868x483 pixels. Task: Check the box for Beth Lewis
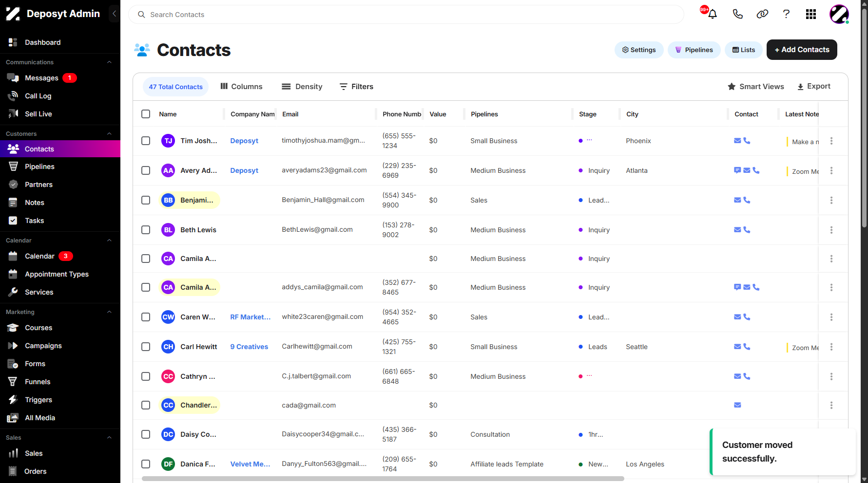coord(146,230)
